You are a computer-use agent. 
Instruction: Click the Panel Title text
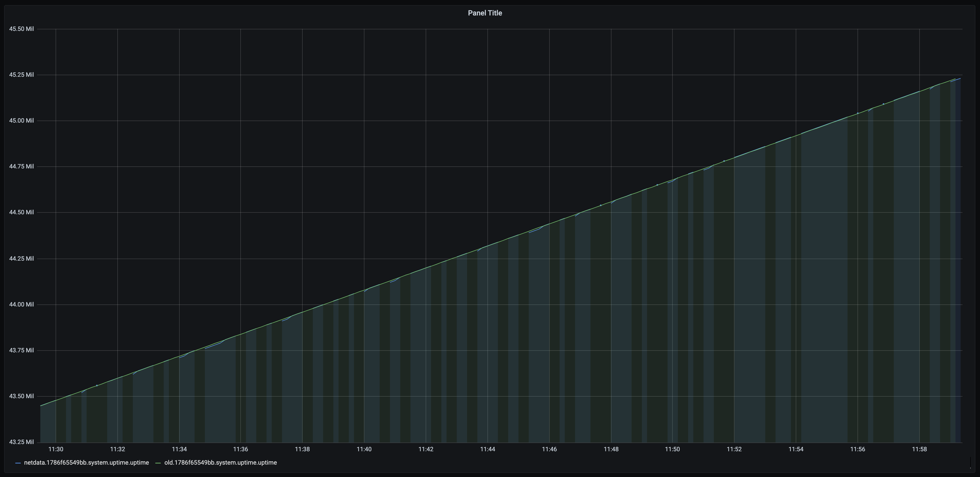pyautogui.click(x=485, y=13)
